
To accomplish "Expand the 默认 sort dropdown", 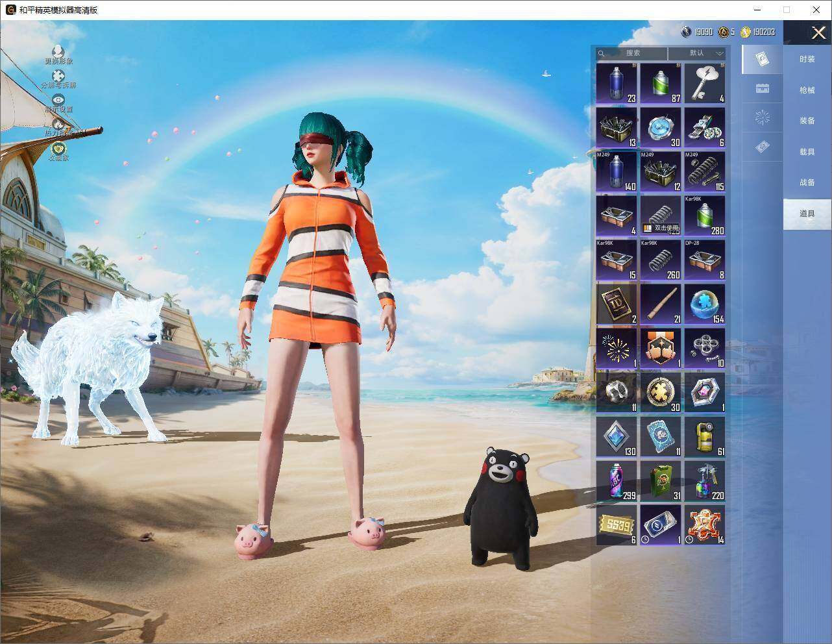I will pos(698,53).
